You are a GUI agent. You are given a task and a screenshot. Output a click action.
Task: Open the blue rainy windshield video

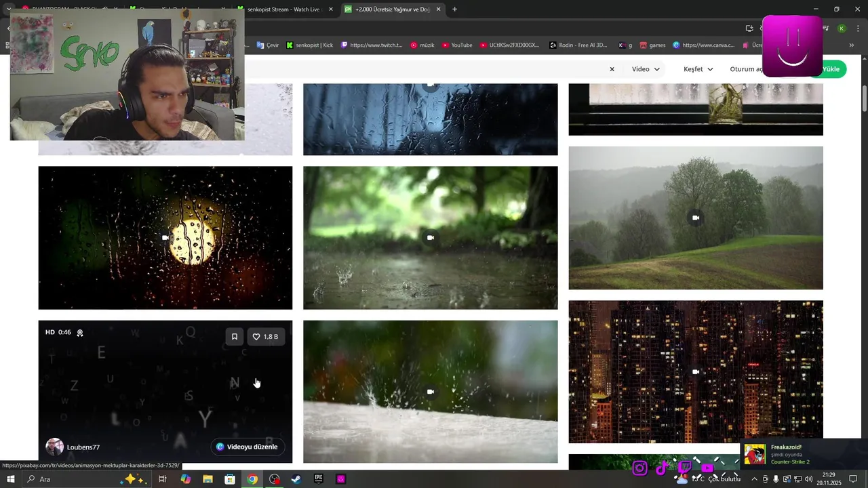tap(431, 119)
